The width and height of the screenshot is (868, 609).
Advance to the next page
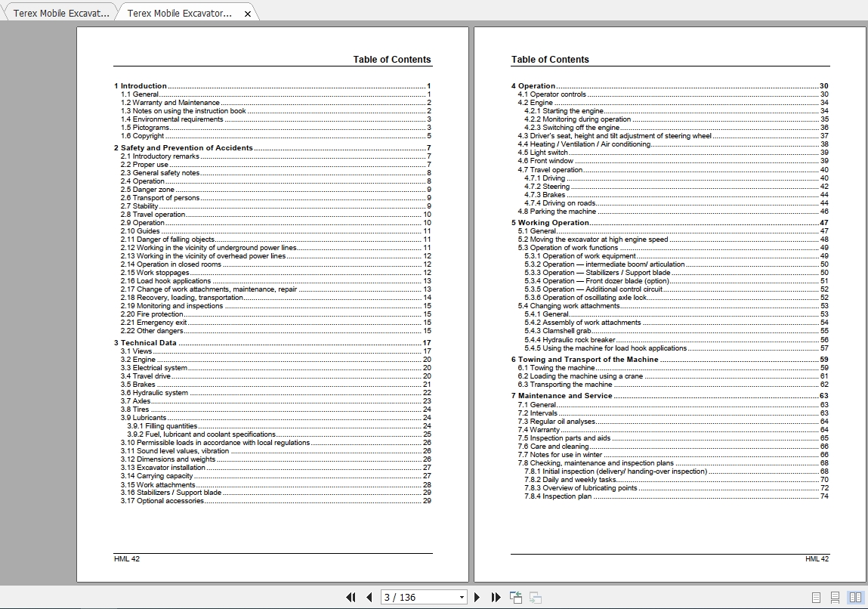(477, 598)
